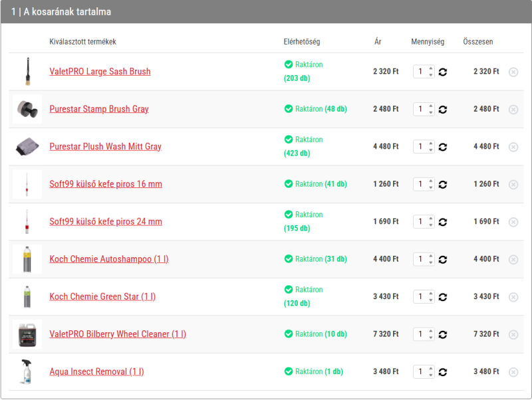The height and width of the screenshot is (400, 532).
Task: Remove Koch Chemie Green Star from cart
Action: [x=513, y=297]
